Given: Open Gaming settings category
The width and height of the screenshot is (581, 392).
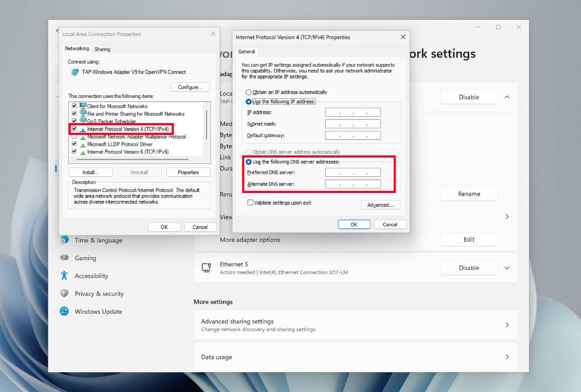Looking at the screenshot, I should [x=85, y=258].
